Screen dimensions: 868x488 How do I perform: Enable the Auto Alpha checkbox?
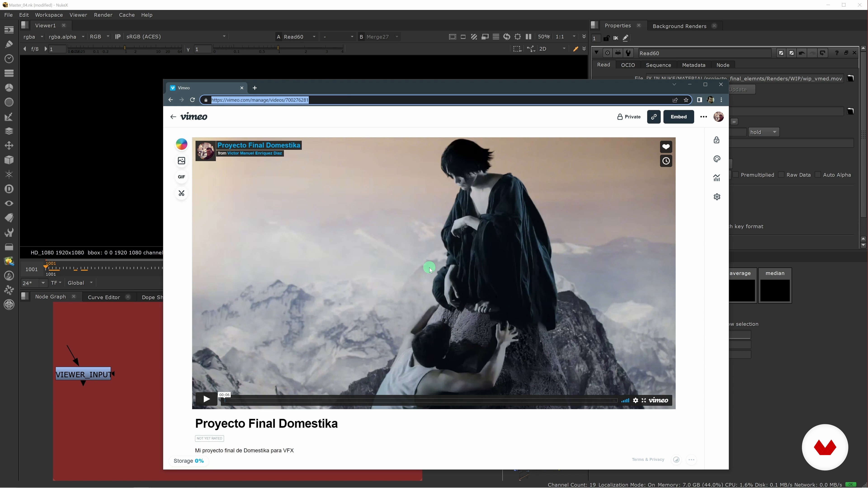pos(818,175)
